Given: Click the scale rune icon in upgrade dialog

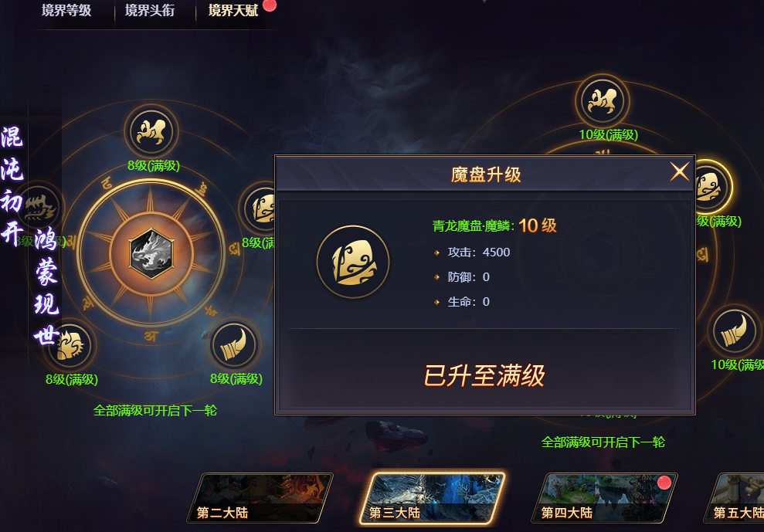Looking at the screenshot, I should click(353, 262).
